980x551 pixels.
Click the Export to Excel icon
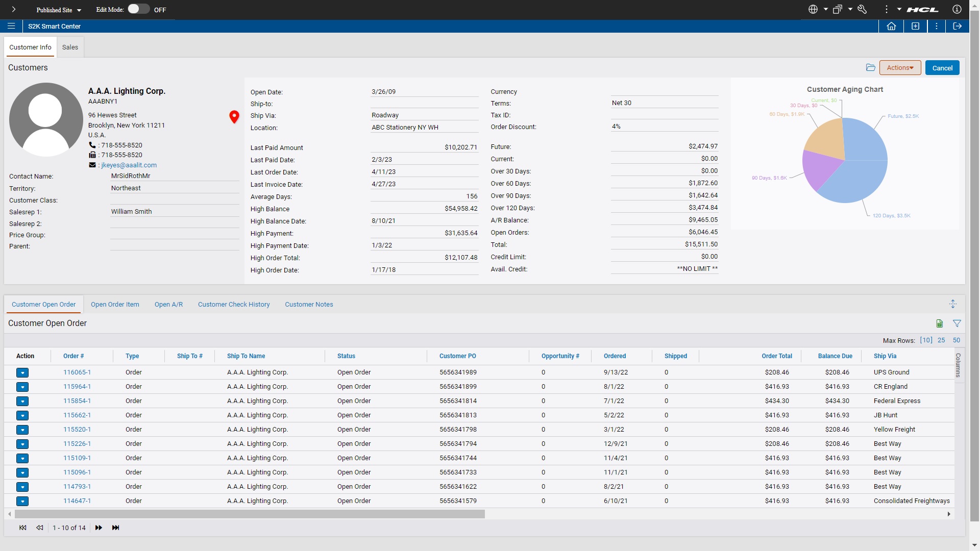click(940, 323)
